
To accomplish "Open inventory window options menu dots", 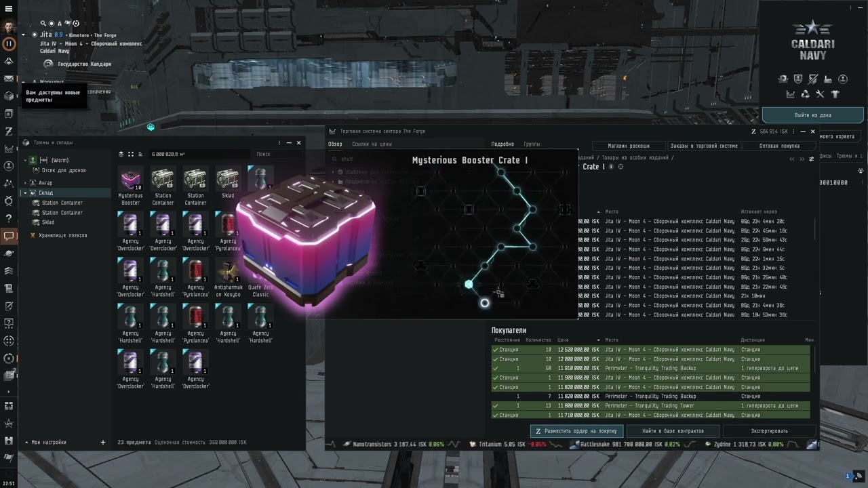I will pos(279,142).
